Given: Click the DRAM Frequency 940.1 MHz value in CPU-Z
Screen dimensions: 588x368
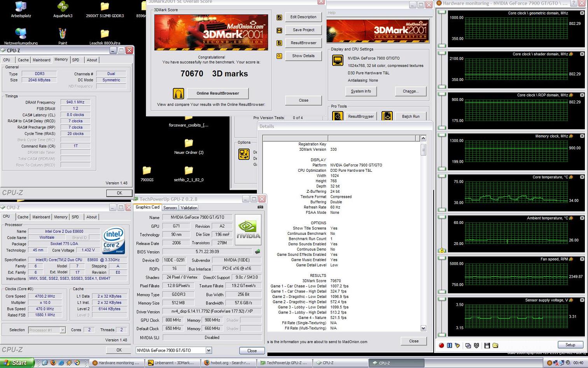Looking at the screenshot, I should click(75, 102).
